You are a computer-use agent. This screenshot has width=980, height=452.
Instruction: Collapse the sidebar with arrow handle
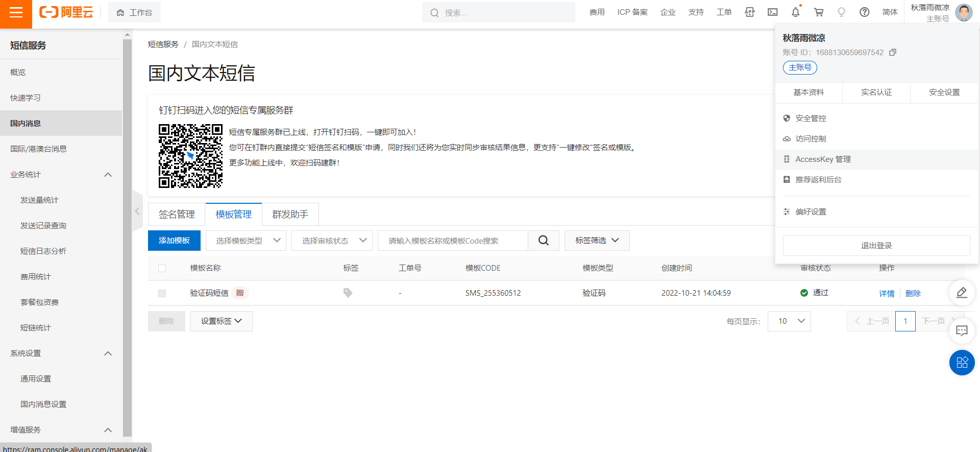(137, 211)
